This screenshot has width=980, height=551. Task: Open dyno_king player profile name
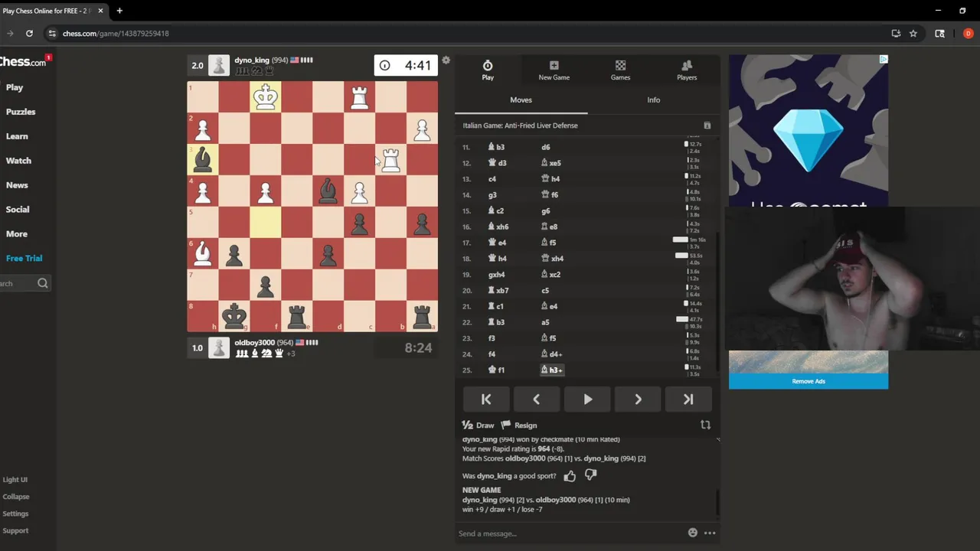click(x=252, y=60)
